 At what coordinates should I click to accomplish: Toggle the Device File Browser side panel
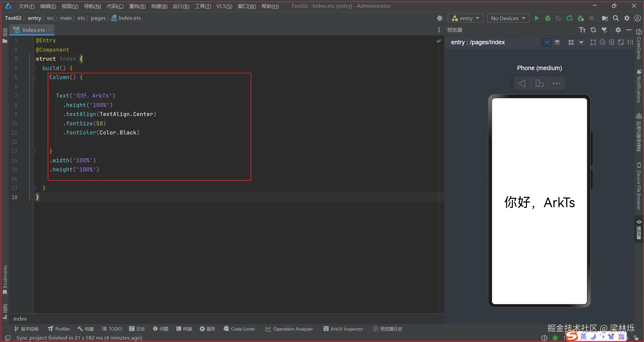tap(639, 186)
